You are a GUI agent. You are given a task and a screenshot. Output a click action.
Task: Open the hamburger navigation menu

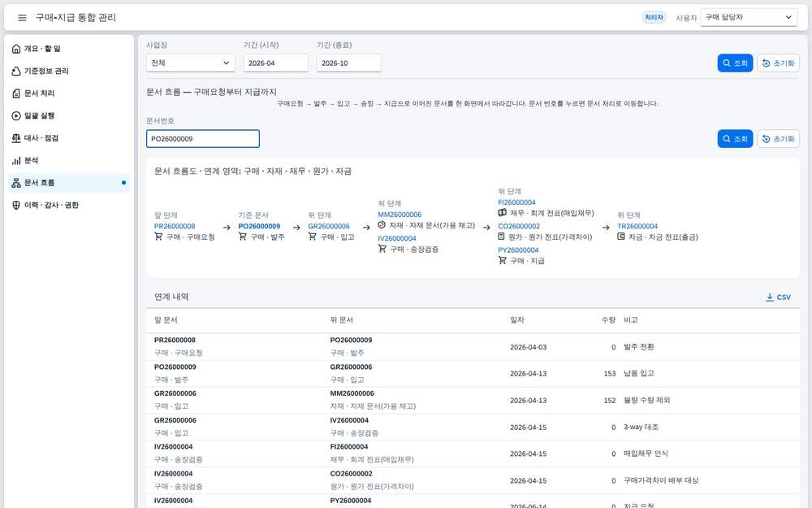22,18
